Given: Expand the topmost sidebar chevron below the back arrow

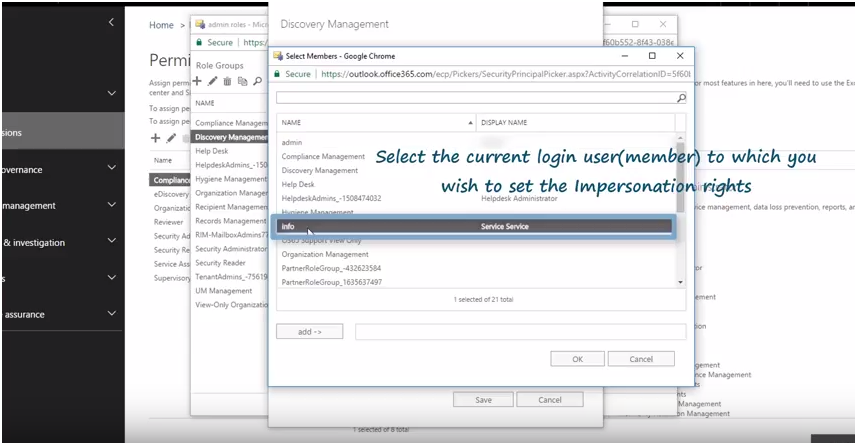Looking at the screenshot, I should point(112,93).
